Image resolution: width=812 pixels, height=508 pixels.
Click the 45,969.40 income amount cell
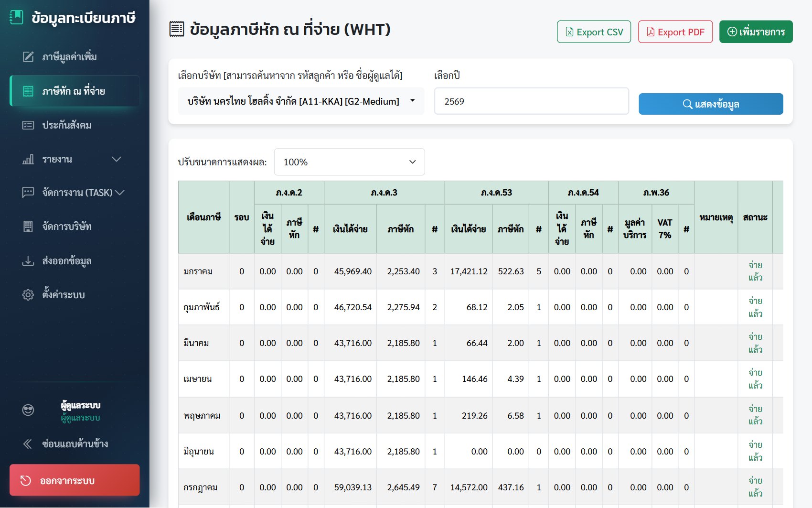[x=350, y=271]
